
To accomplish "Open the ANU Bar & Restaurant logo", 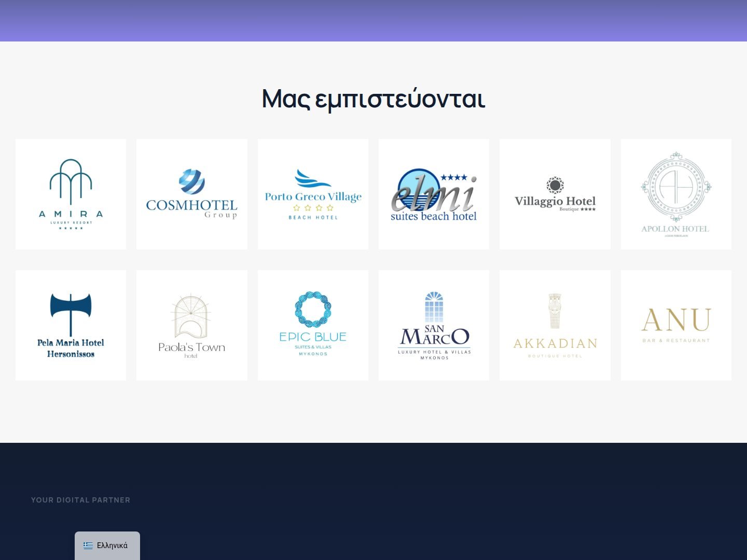I will point(676,325).
